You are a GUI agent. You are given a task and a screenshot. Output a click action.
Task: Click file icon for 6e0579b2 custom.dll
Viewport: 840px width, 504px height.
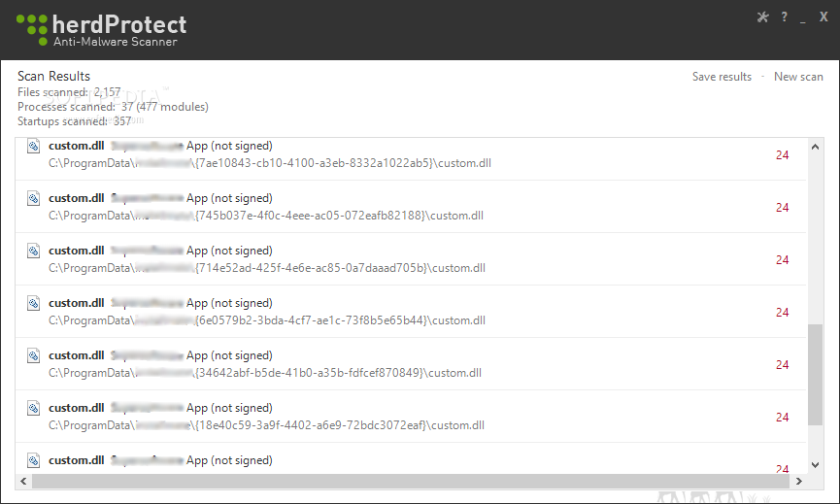(34, 303)
